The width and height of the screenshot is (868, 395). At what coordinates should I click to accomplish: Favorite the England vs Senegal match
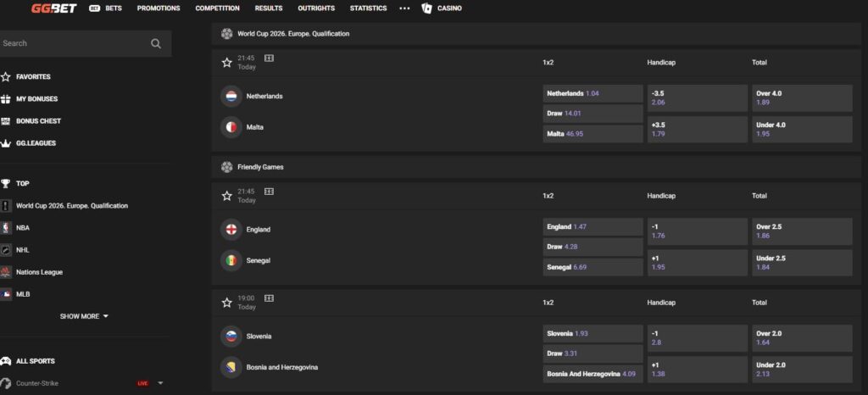pyautogui.click(x=226, y=196)
